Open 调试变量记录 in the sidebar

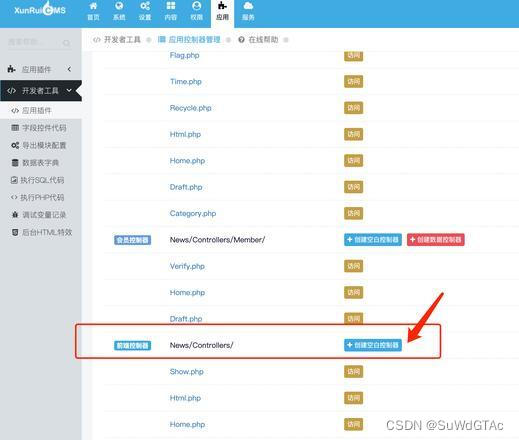coord(44,215)
